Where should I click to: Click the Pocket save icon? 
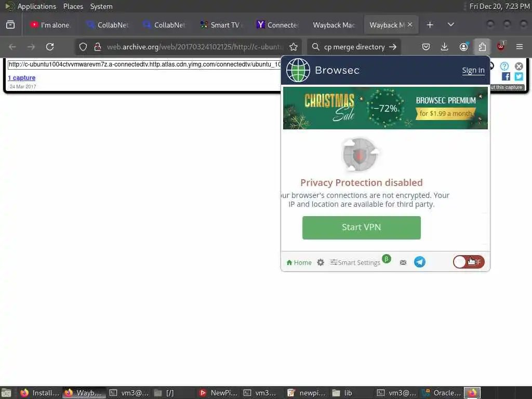pyautogui.click(x=426, y=47)
